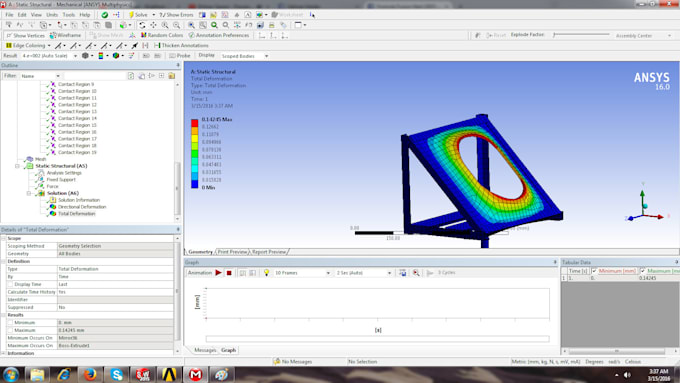Select Contact Region 9 in outline
Screen dimensions: 680x383
pyautogui.click(x=75, y=84)
